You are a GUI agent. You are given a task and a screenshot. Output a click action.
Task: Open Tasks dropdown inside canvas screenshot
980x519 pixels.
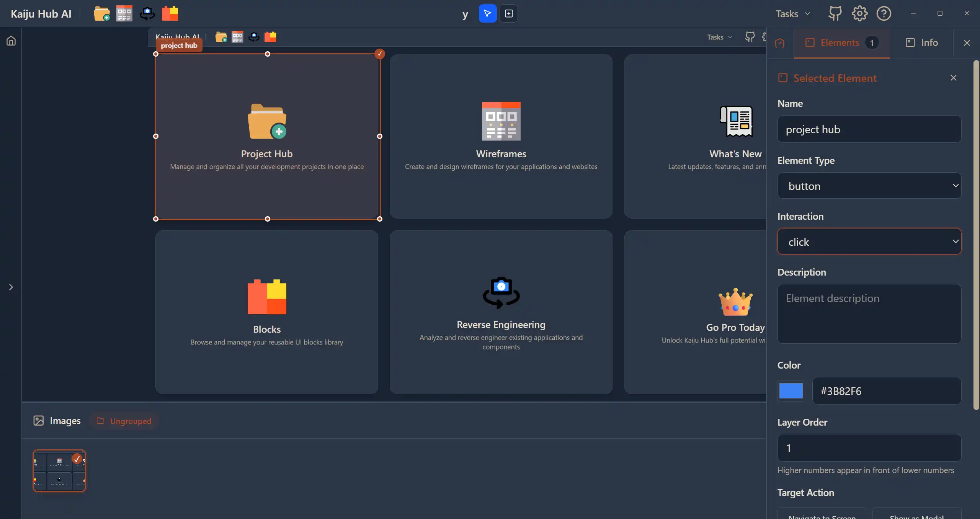pos(719,37)
